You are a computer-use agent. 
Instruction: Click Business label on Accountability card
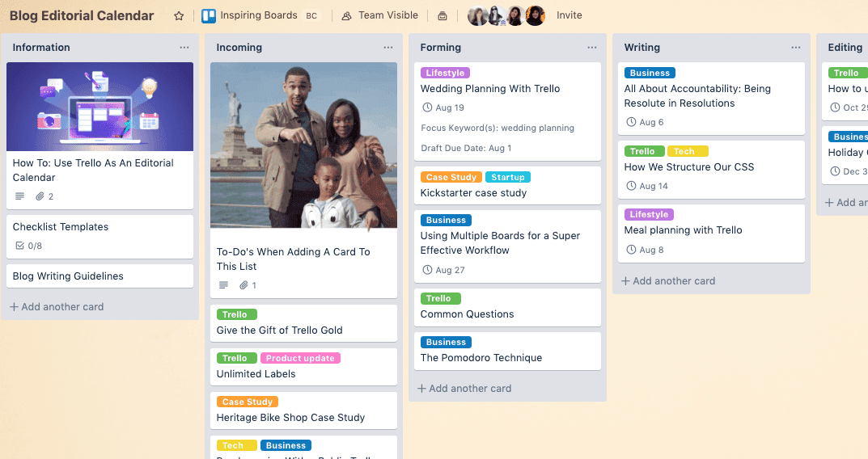[650, 73]
